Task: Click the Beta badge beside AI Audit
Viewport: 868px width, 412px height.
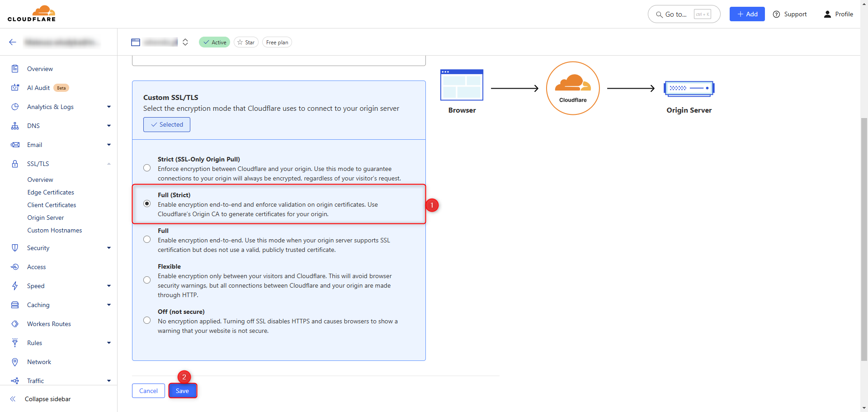Action: (61, 88)
